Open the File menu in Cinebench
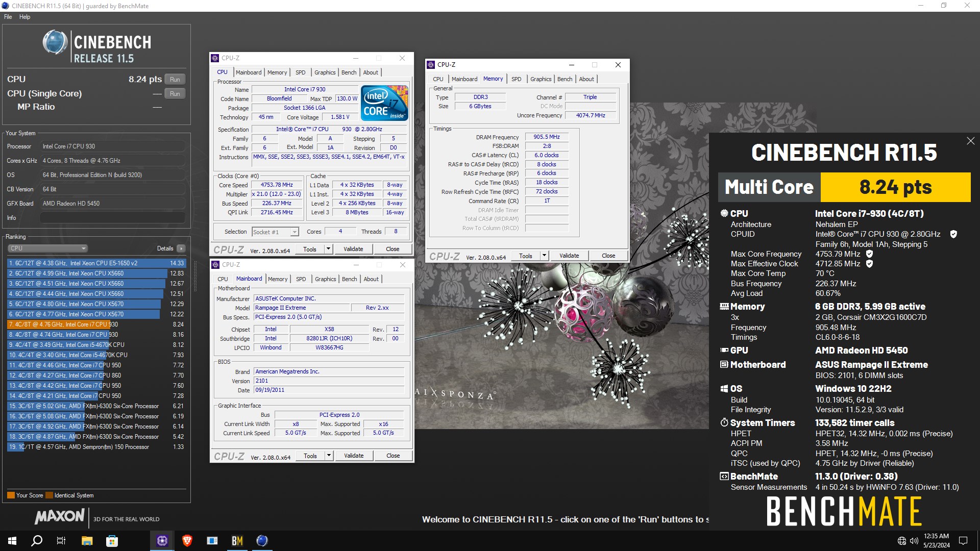This screenshot has height=551, width=980. pos(8,17)
